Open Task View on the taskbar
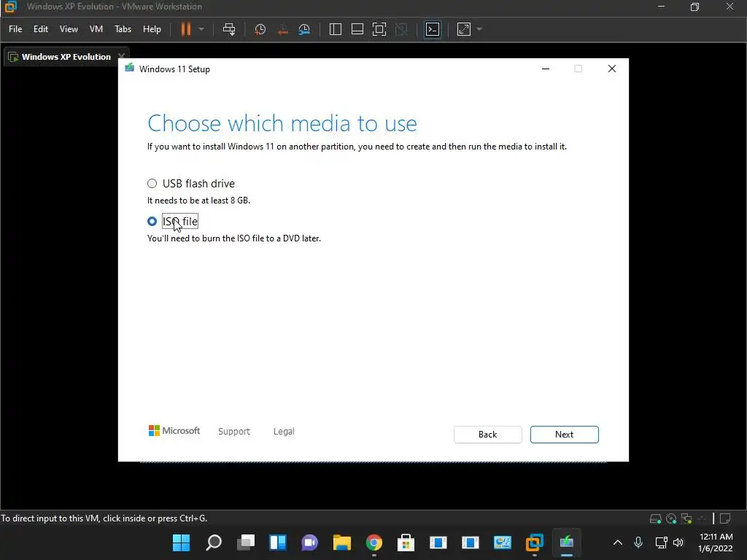The image size is (747, 560). [x=246, y=542]
